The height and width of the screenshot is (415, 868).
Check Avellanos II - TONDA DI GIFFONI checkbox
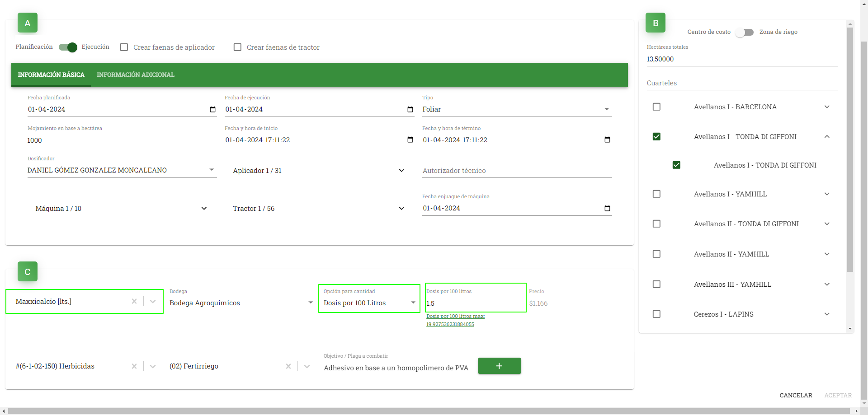click(656, 224)
